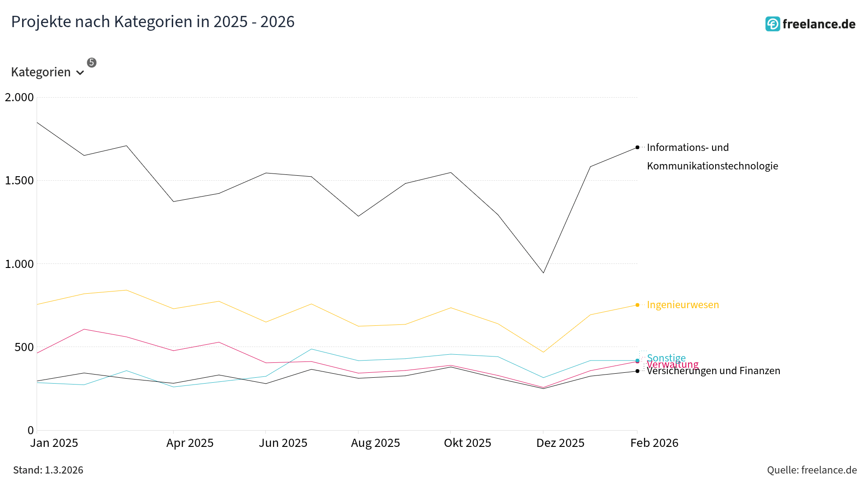This screenshot has width=868, height=488.
Task: Click the freelance.de logo icon
Action: tap(772, 24)
